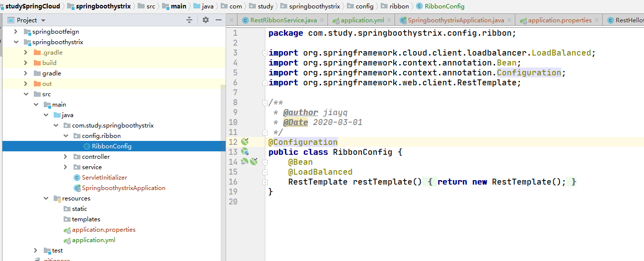644x261 pixels.
Task: Collapse the config.ribbon package
Action: click(x=66, y=136)
